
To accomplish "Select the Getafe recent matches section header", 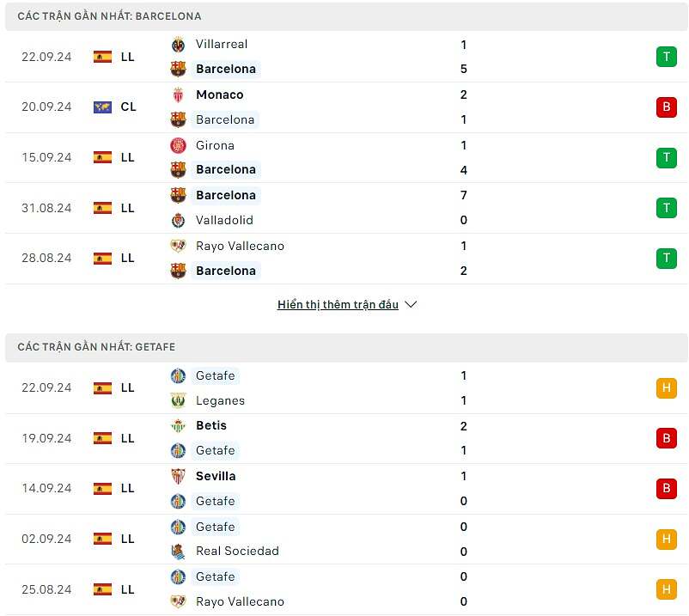I will tap(97, 347).
